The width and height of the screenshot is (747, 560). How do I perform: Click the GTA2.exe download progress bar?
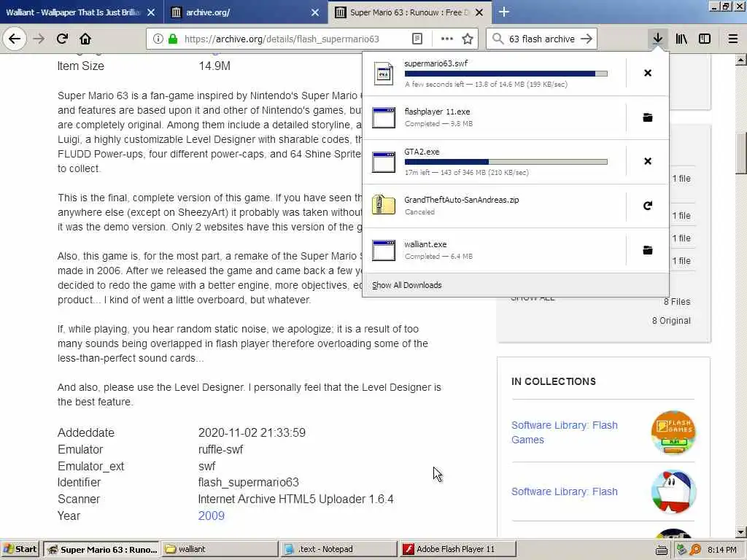tap(506, 162)
